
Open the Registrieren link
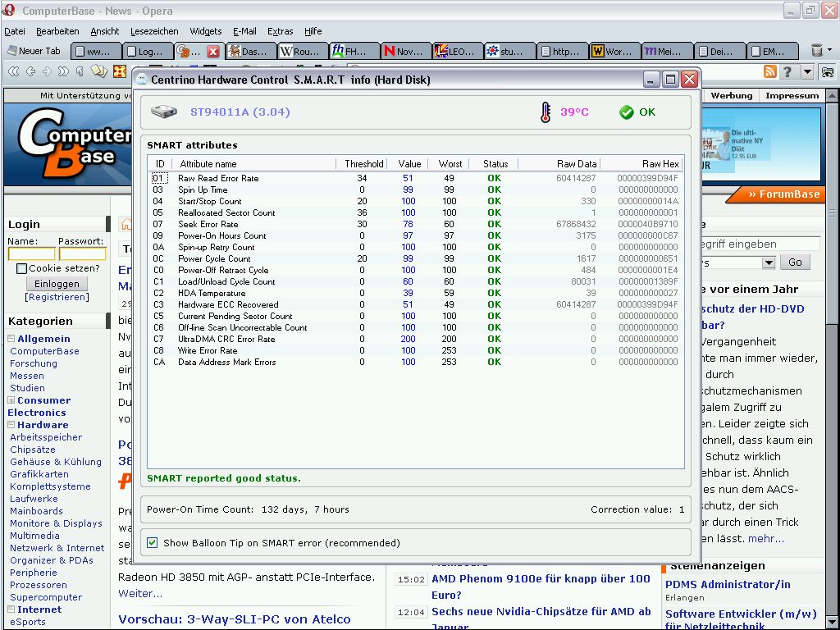[x=57, y=297]
